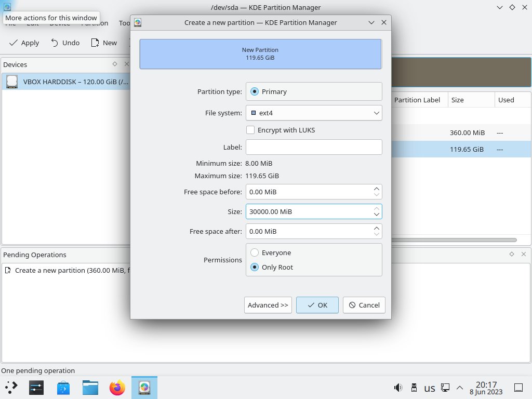The height and width of the screenshot is (399, 532).
Task: Click the Partition Label column header
Action: [419, 100]
